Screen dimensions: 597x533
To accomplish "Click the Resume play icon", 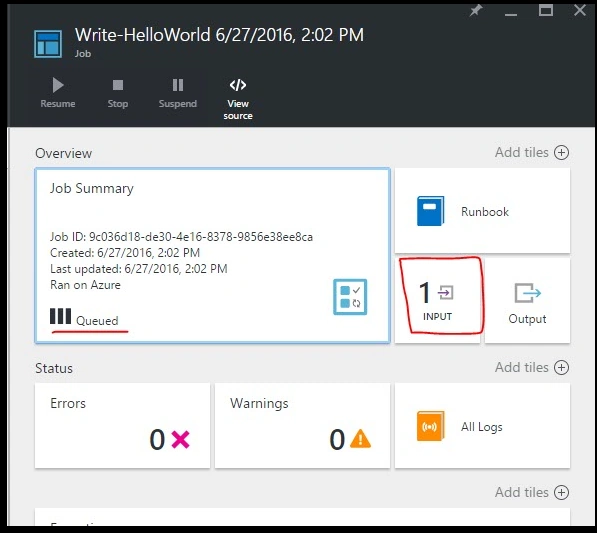I will (58, 85).
